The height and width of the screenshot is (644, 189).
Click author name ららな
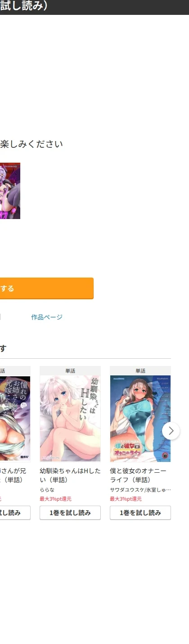47,490
